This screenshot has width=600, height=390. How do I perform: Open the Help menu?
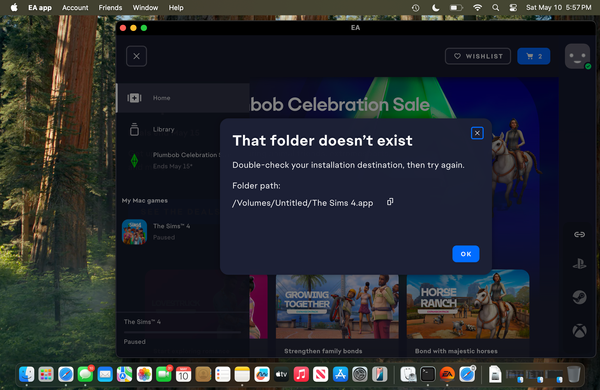pyautogui.click(x=176, y=8)
